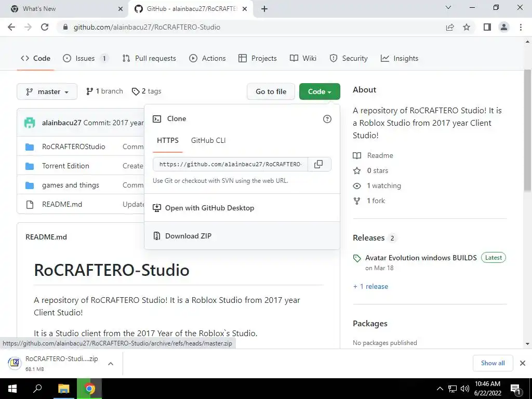Click the RoCRAFTEROStudio folder icon
Viewport: 532px width, 399px height.
30,147
